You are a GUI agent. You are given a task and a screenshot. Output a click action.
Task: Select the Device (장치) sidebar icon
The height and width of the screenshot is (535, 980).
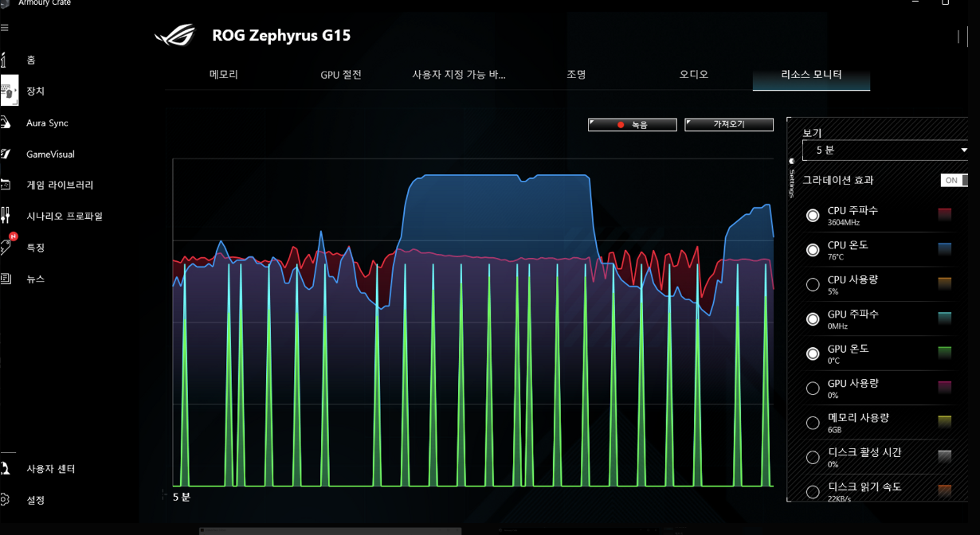tap(9, 91)
